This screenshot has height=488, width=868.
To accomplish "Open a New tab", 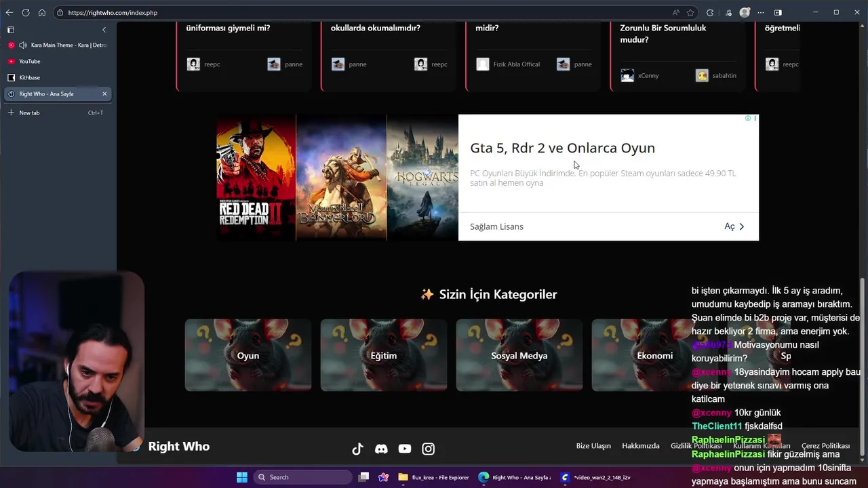I will tap(58, 113).
